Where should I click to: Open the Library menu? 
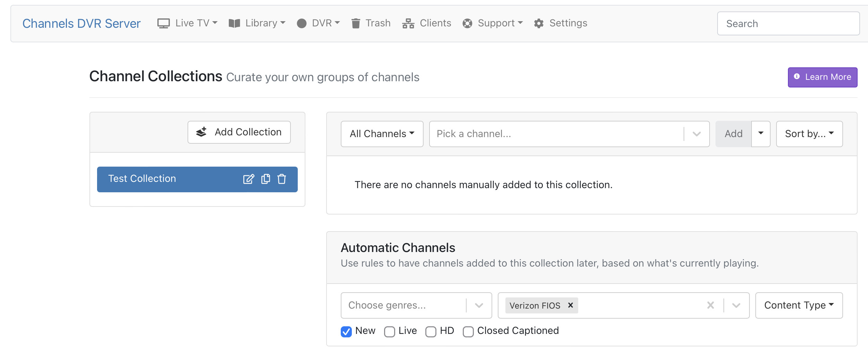tap(257, 23)
